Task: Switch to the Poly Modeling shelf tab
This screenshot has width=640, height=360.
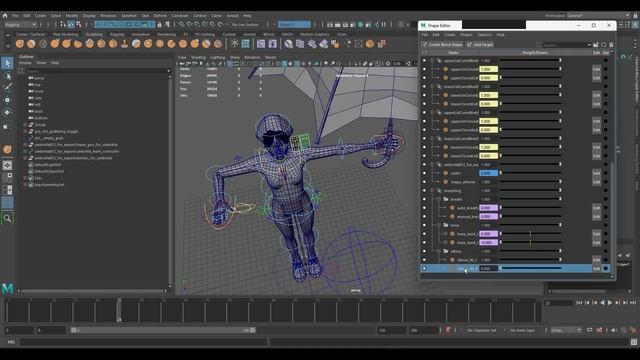Action: 65,35
